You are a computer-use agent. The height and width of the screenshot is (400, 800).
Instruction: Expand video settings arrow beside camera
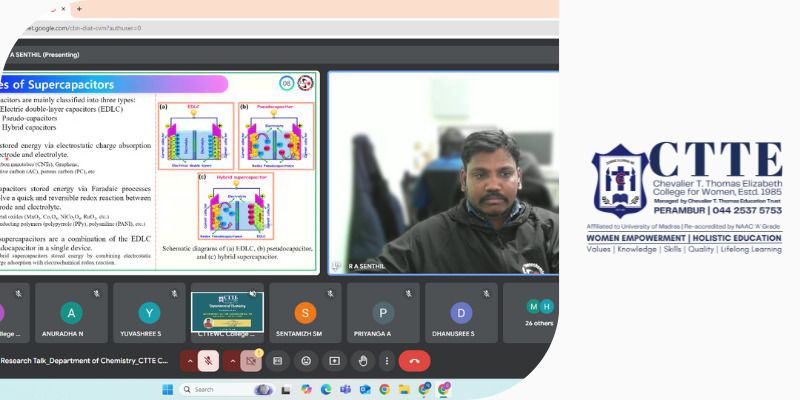(x=232, y=361)
